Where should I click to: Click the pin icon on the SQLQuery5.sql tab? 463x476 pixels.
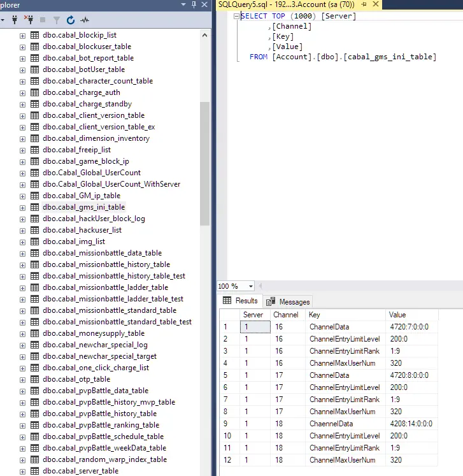pyautogui.click(x=364, y=4)
